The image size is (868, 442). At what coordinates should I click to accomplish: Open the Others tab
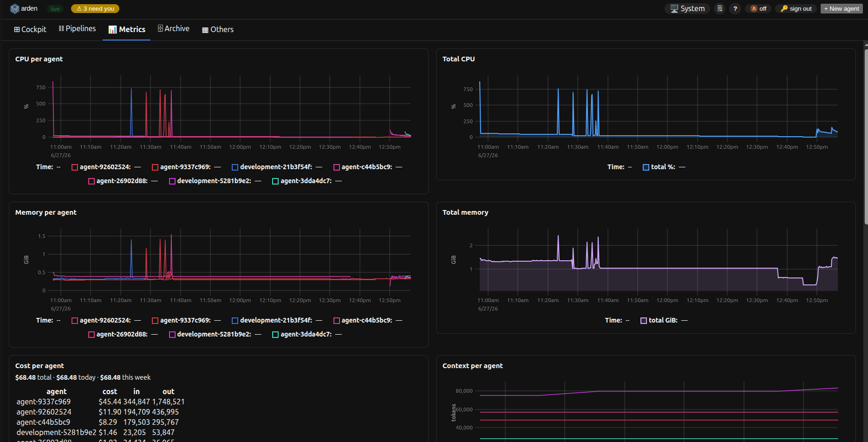point(218,29)
